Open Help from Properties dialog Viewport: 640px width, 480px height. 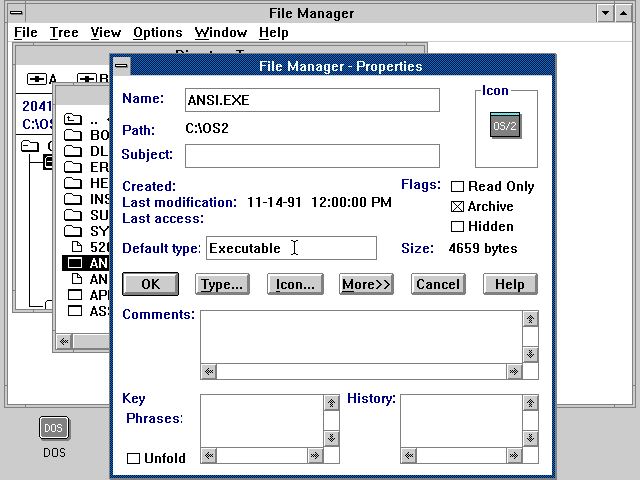(510, 284)
